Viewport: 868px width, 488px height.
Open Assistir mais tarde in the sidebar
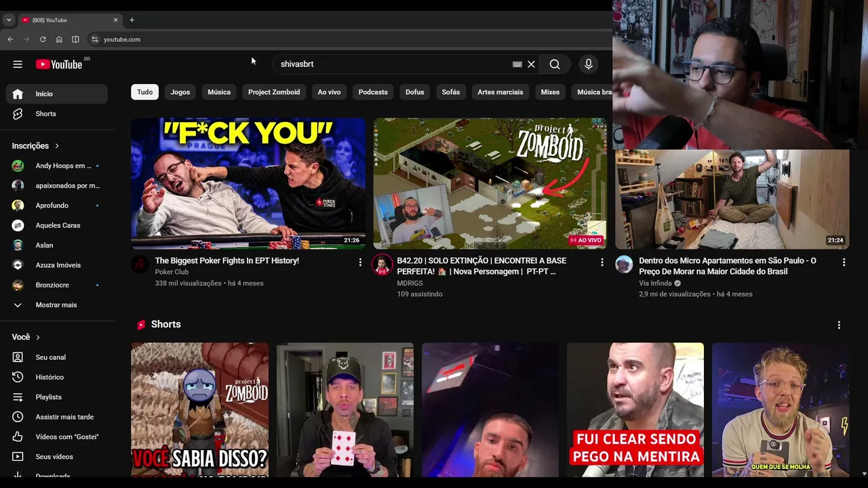pyautogui.click(x=57, y=417)
